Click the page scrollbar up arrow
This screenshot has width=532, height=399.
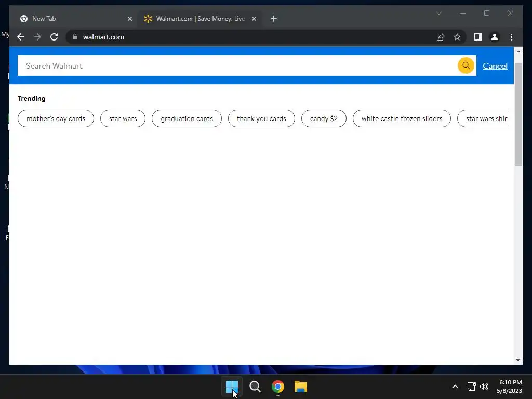[518, 51]
